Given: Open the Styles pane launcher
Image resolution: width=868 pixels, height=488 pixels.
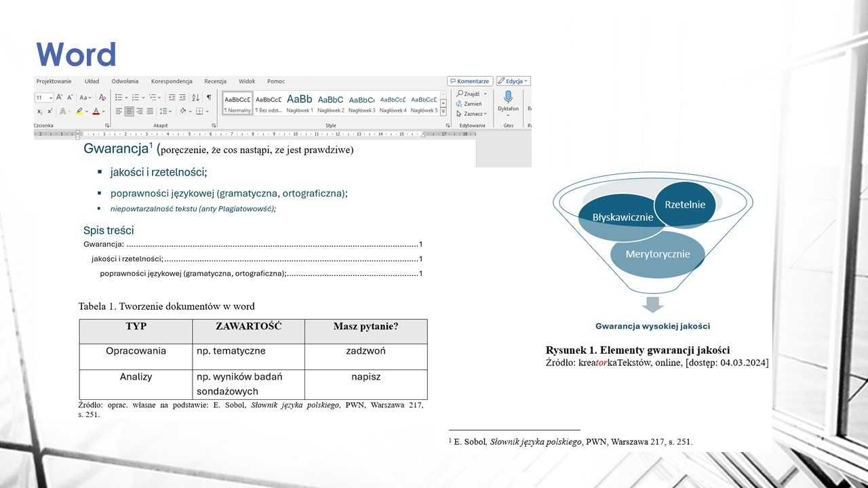Looking at the screenshot, I should [x=448, y=125].
